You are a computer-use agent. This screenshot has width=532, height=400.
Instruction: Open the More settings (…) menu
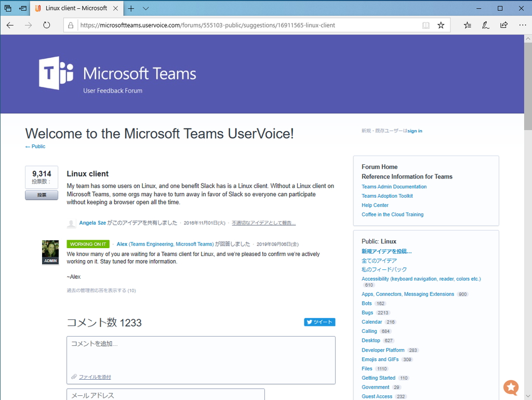click(x=522, y=25)
